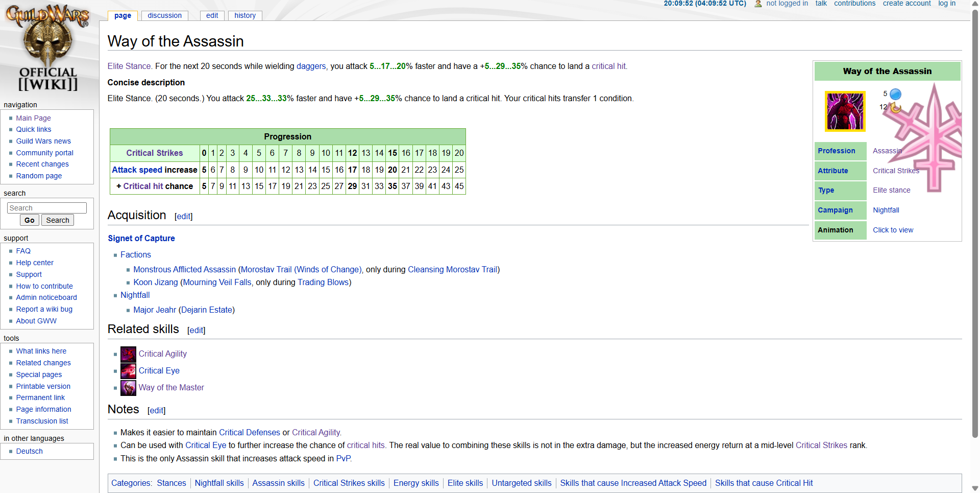The image size is (980, 493).
Task: Click the Search button
Action: click(58, 220)
